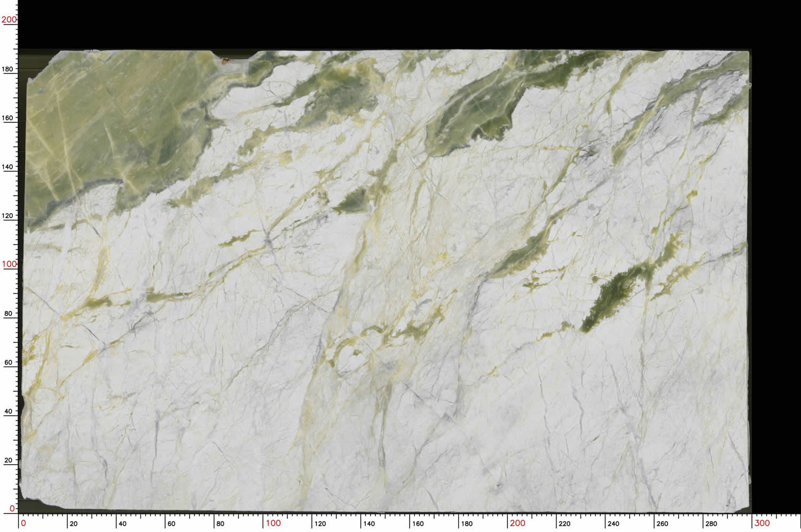Click the red 200 on vertical ruler
Viewport: 801px width, 532px height.
[9, 20]
